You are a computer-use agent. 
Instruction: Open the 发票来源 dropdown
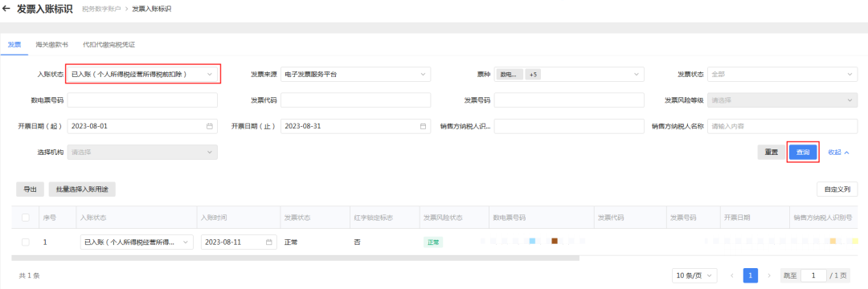356,74
